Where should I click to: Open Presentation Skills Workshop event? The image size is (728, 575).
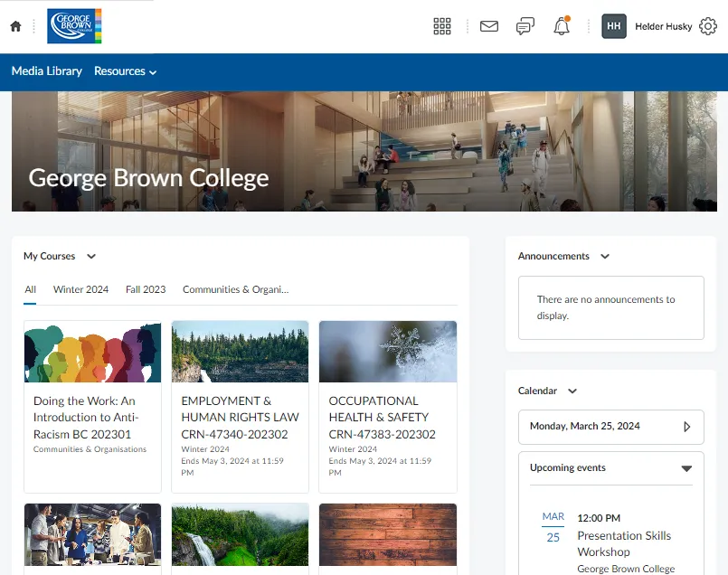tap(624, 543)
